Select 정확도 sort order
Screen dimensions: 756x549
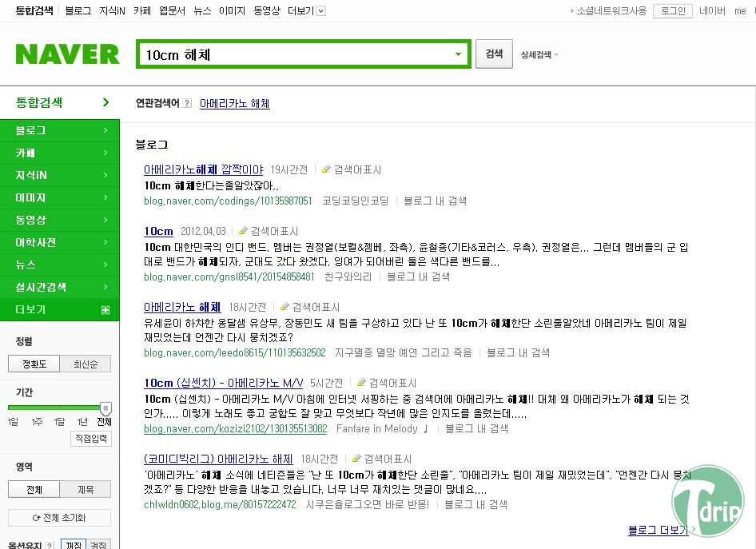(x=34, y=364)
